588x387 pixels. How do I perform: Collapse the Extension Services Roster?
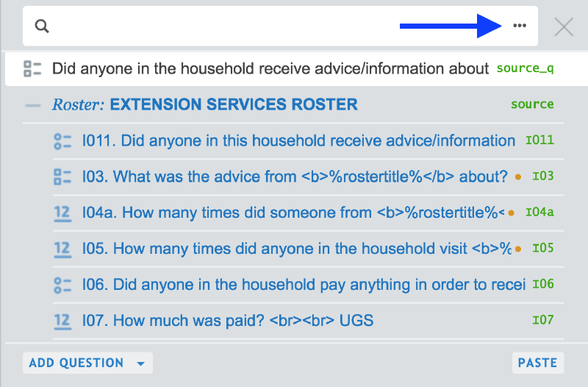[32, 105]
